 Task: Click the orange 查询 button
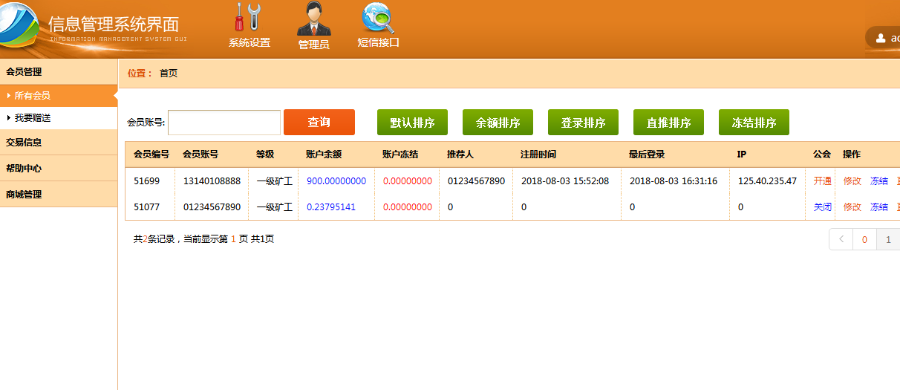tap(319, 122)
